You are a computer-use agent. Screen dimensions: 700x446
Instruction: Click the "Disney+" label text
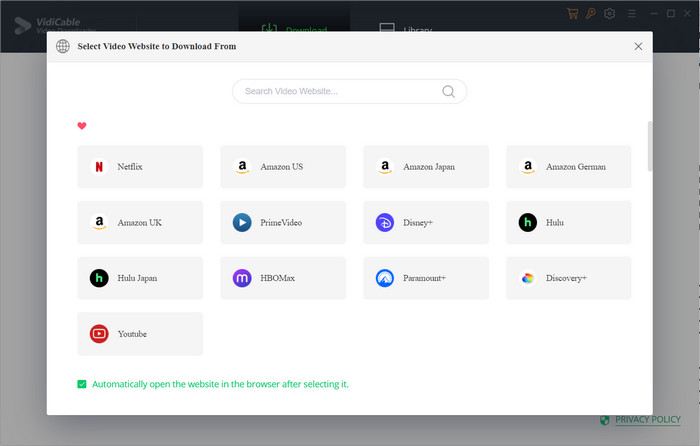pos(418,222)
